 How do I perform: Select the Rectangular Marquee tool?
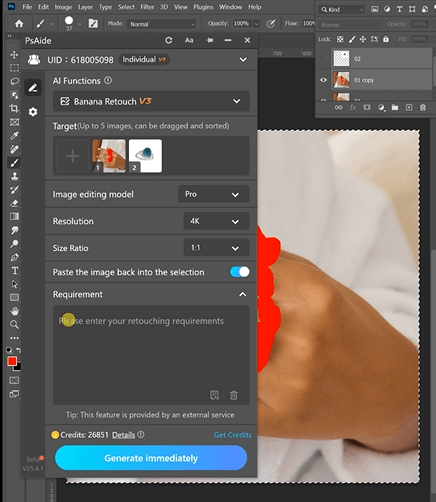(x=14, y=68)
